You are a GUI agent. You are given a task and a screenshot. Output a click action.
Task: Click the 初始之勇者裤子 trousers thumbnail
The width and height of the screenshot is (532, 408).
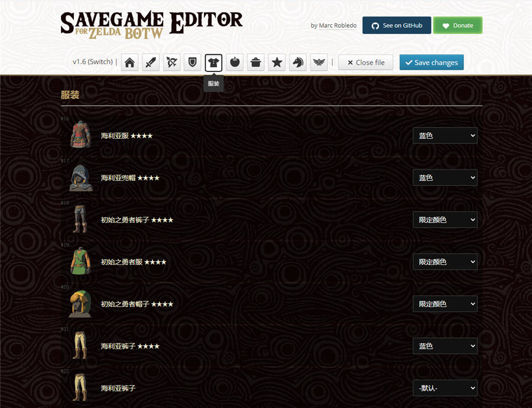pyautogui.click(x=80, y=219)
